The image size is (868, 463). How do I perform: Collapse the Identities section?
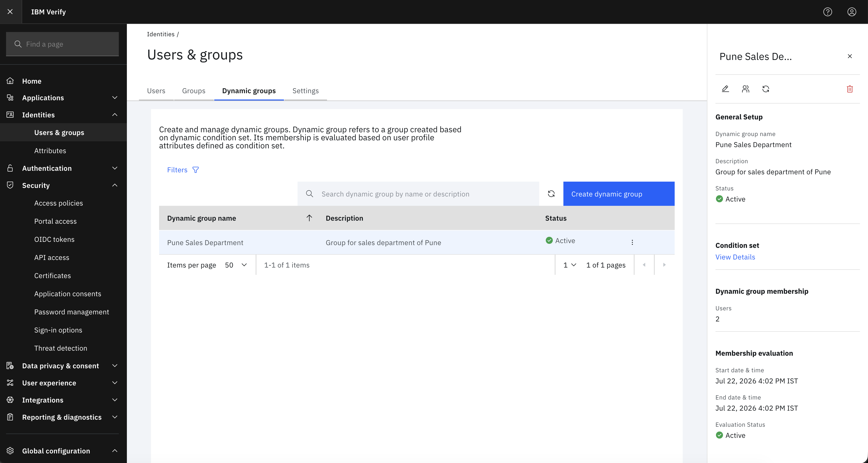click(115, 115)
